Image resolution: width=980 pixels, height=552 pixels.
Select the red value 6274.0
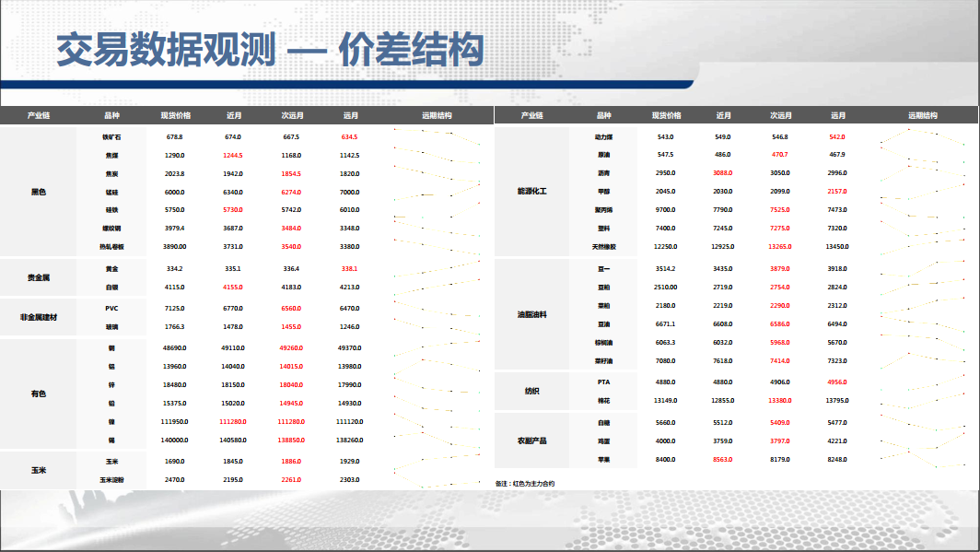[x=291, y=192]
